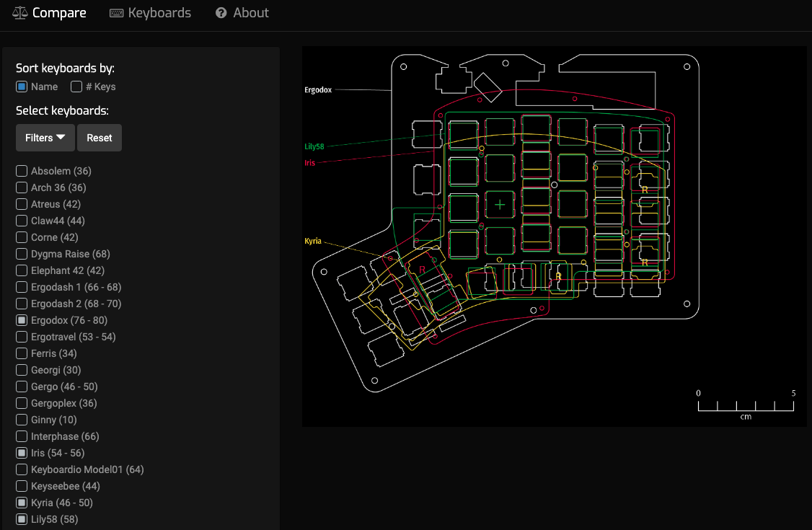This screenshot has width=812, height=530.
Task: Click the Reset button
Action: click(x=100, y=138)
